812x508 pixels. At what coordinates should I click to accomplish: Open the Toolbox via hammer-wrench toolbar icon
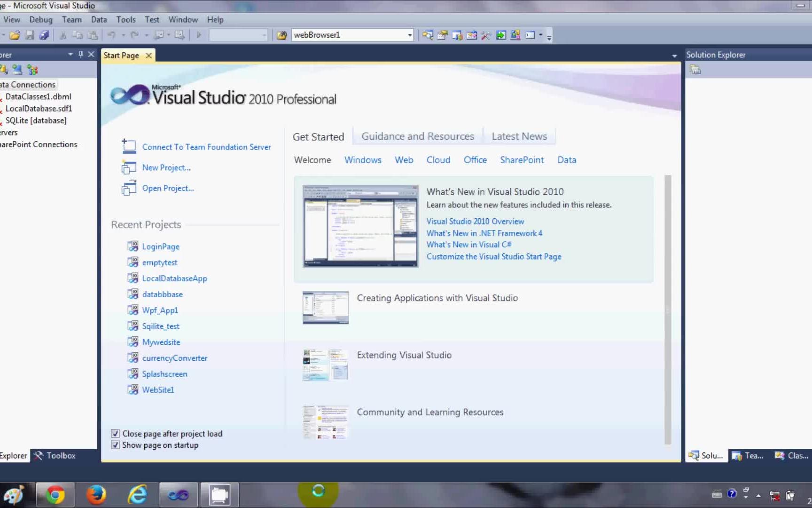[x=486, y=35]
